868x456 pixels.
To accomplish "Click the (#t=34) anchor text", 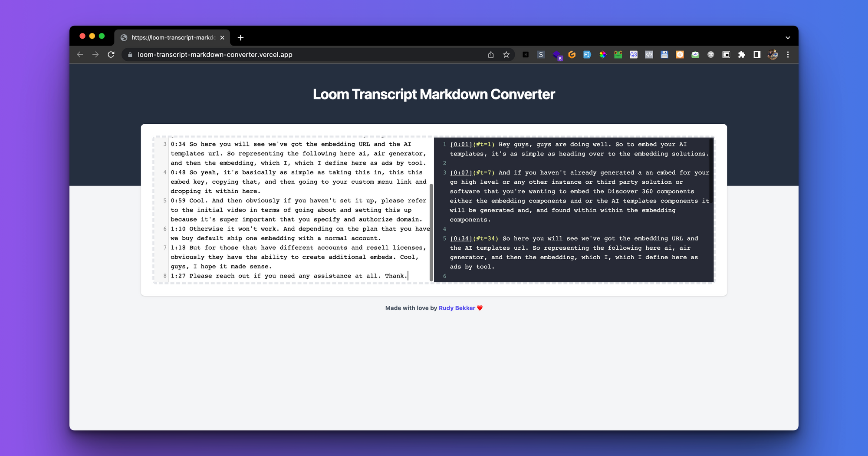I will 486,239.
